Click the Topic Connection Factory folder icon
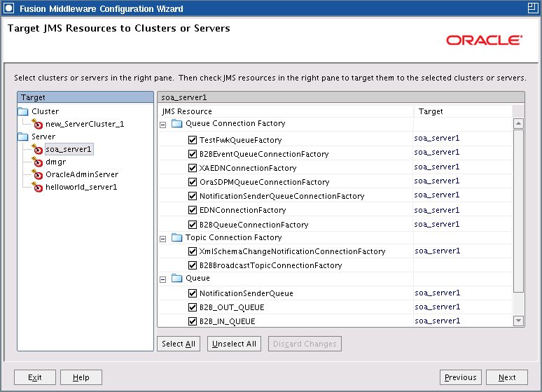 click(177, 237)
